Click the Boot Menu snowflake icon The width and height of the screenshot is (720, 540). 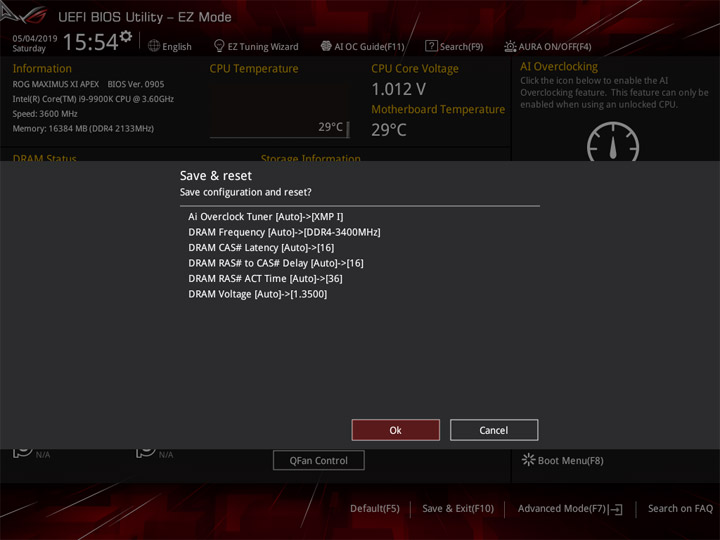528,460
